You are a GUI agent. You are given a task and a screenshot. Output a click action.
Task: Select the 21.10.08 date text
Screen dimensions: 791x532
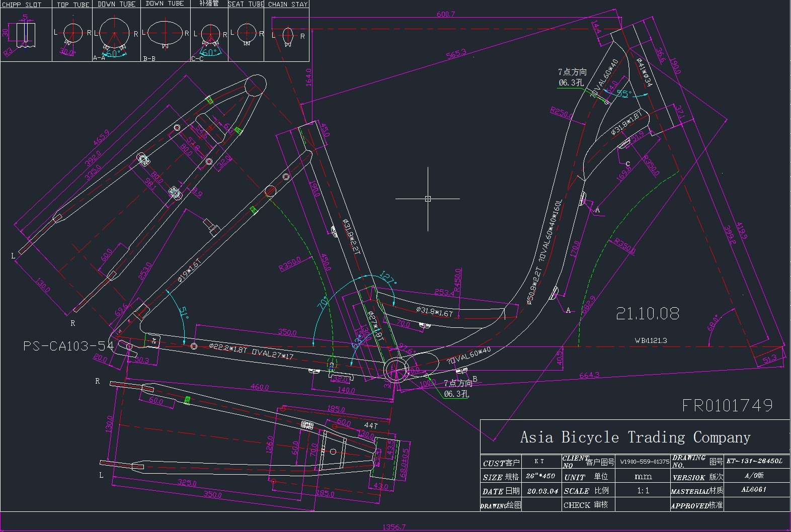[648, 314]
